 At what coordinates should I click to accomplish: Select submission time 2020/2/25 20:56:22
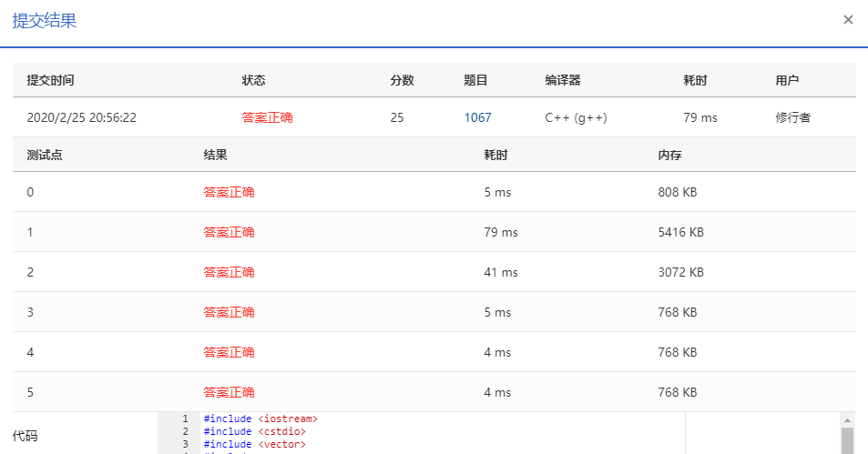pos(81,117)
